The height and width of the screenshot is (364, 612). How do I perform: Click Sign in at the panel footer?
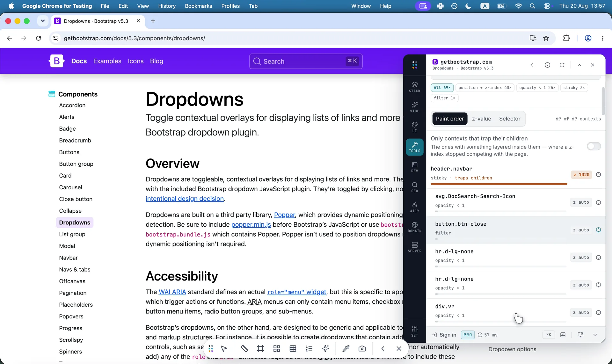444,335
